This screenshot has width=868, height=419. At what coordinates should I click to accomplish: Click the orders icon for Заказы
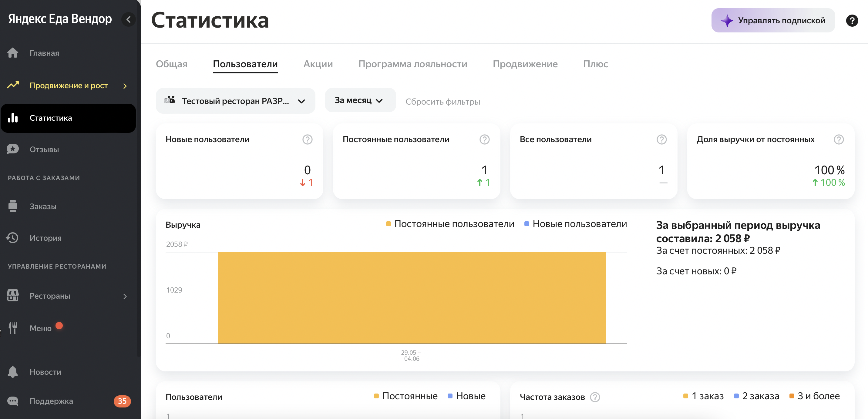(x=13, y=206)
